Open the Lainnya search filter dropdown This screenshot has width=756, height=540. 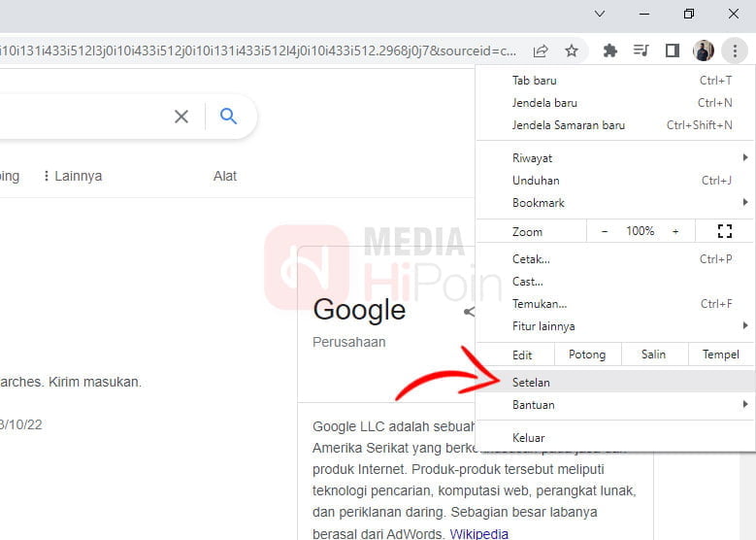pos(73,176)
